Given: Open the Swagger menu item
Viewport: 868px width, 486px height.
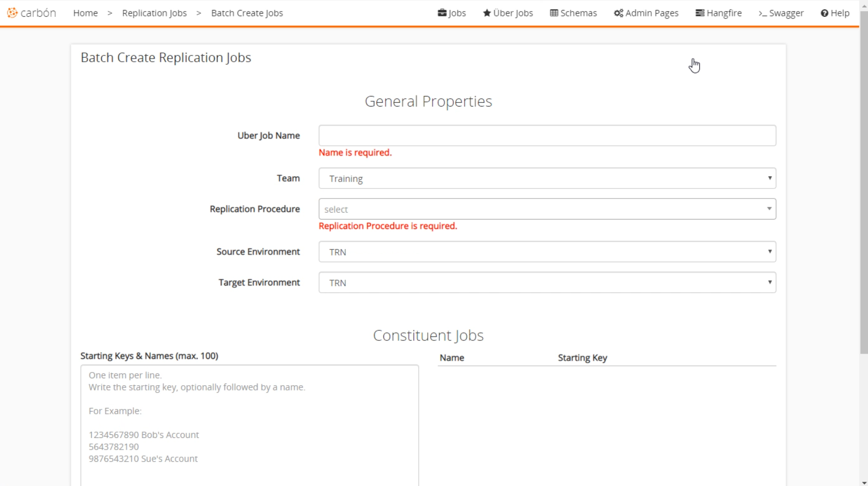Looking at the screenshot, I should point(781,13).
